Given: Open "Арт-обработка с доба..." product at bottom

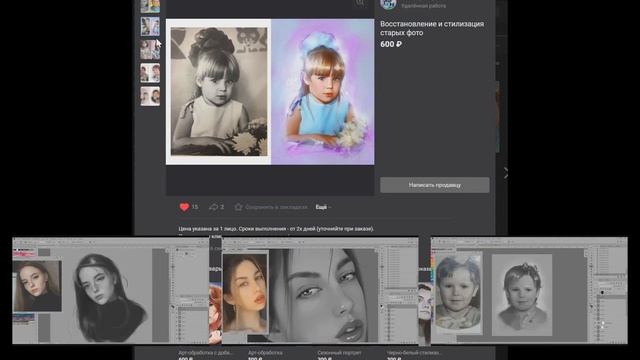Looking at the screenshot, I should [205, 353].
